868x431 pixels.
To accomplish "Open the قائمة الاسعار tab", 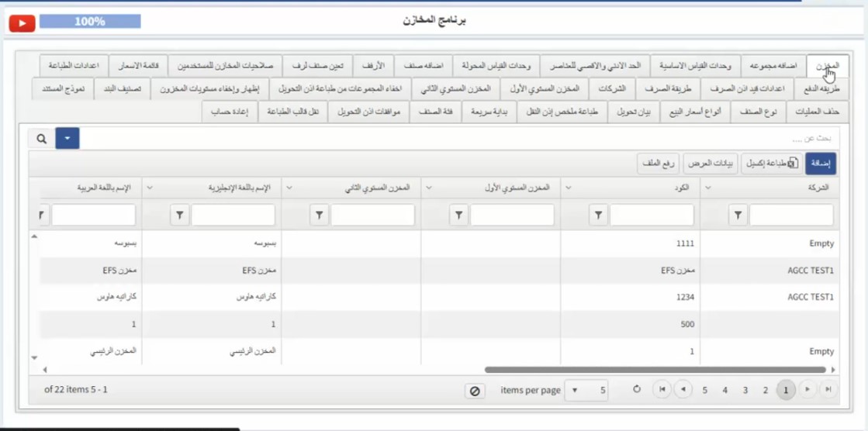I will coord(138,66).
